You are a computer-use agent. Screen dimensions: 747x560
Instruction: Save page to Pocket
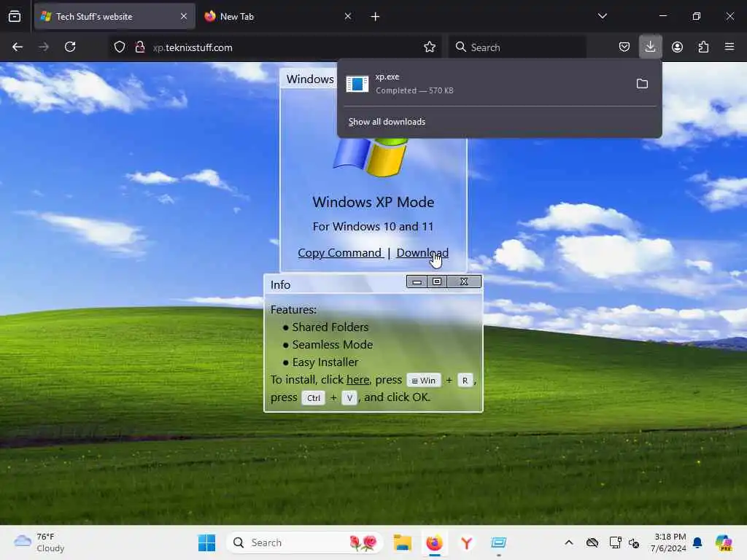[624, 47]
